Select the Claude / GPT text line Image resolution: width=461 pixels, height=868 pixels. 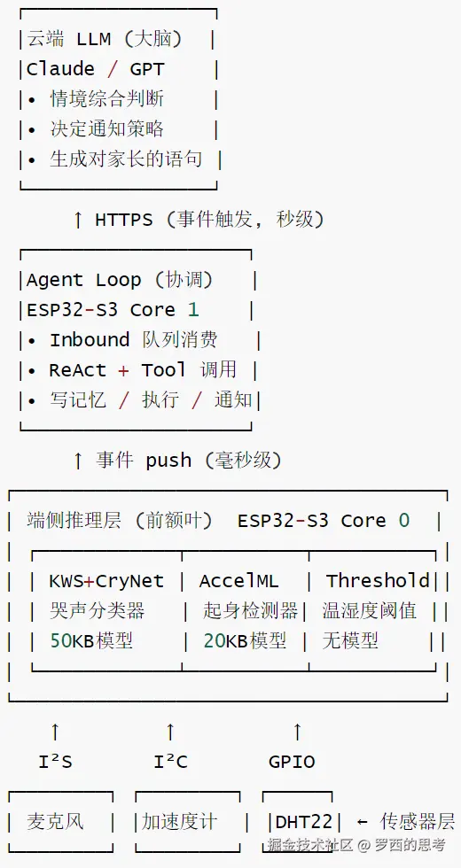pyautogui.click(x=96, y=69)
